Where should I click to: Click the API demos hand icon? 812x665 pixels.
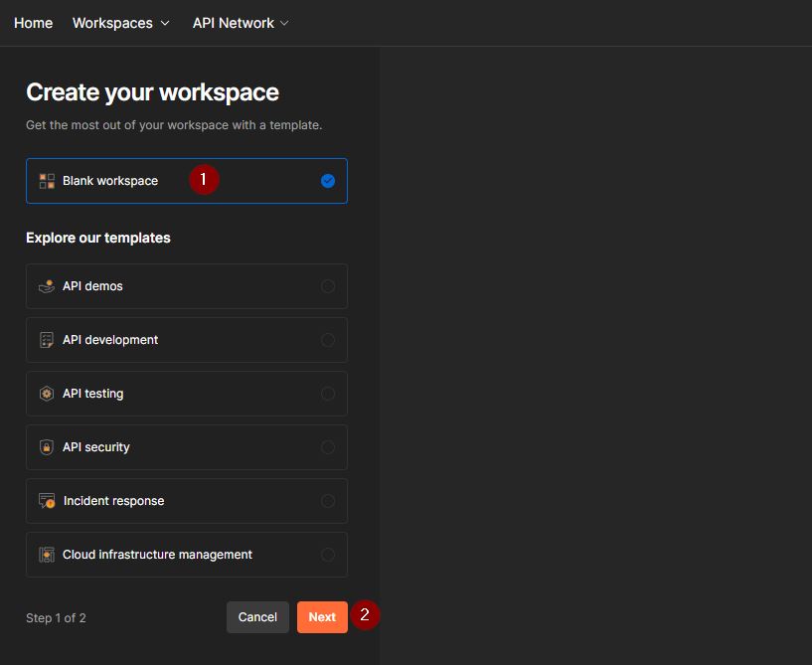coord(47,286)
